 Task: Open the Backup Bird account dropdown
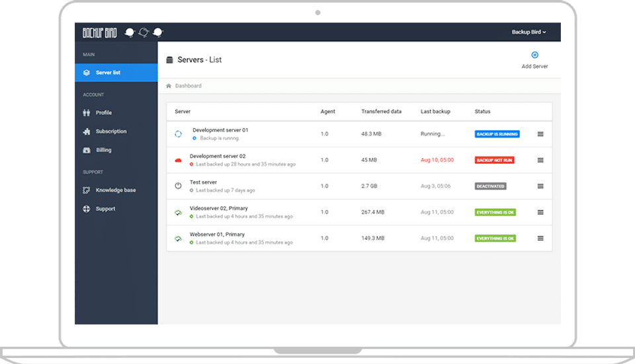click(x=529, y=32)
